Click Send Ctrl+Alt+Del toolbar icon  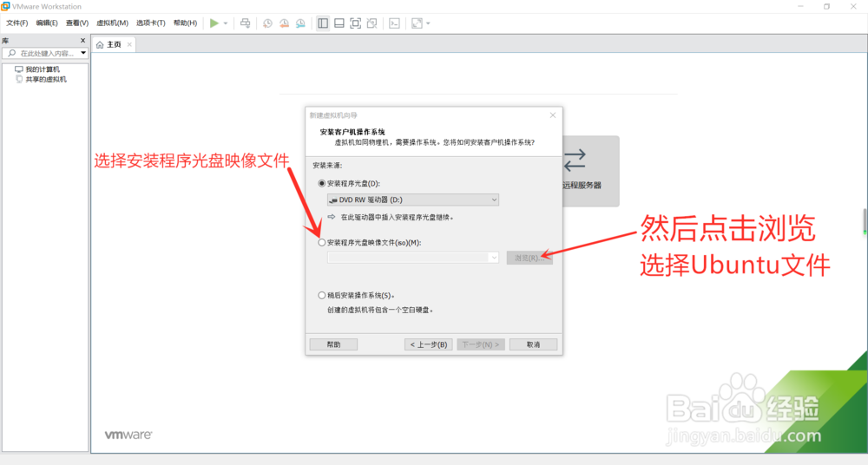click(246, 23)
